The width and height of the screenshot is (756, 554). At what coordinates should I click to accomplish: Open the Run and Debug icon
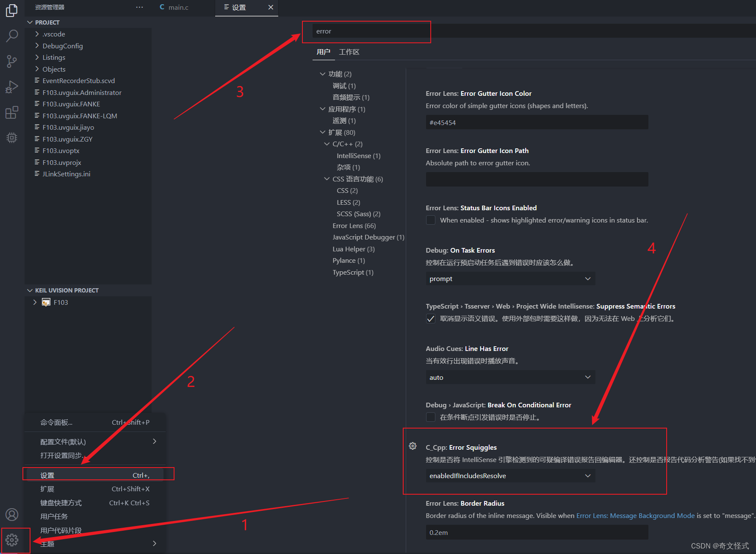12,87
